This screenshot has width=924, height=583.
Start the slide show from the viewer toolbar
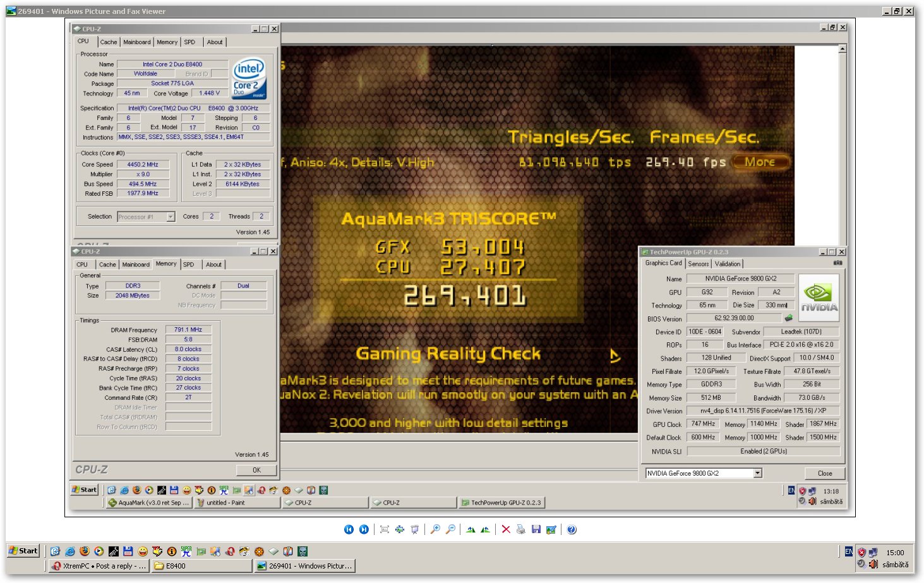[x=414, y=529]
